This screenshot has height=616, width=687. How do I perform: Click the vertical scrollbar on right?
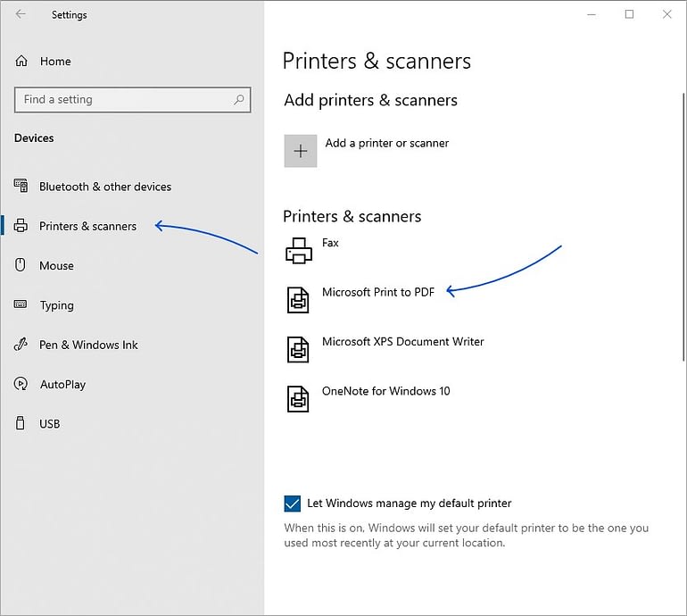[x=683, y=227]
